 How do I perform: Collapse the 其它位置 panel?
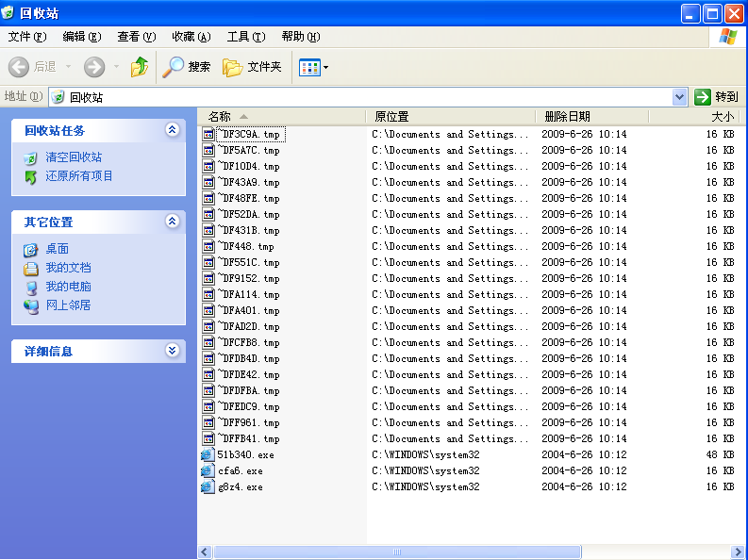click(173, 222)
